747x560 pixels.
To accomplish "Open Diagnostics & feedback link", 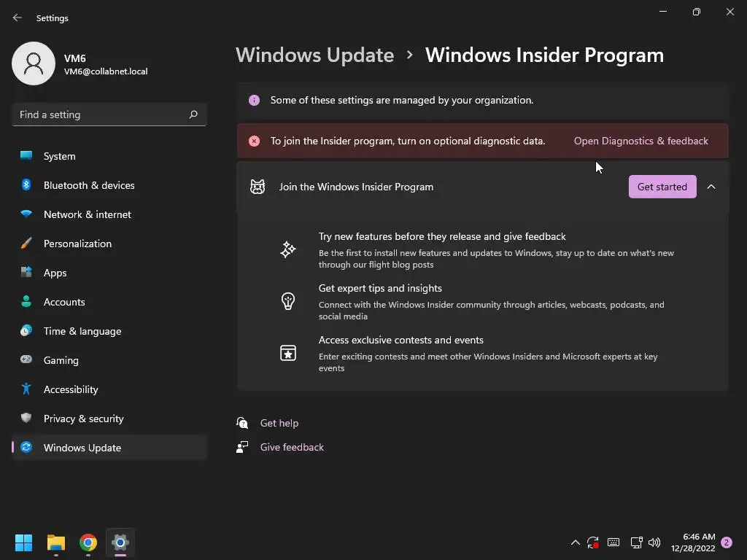I will [x=640, y=141].
